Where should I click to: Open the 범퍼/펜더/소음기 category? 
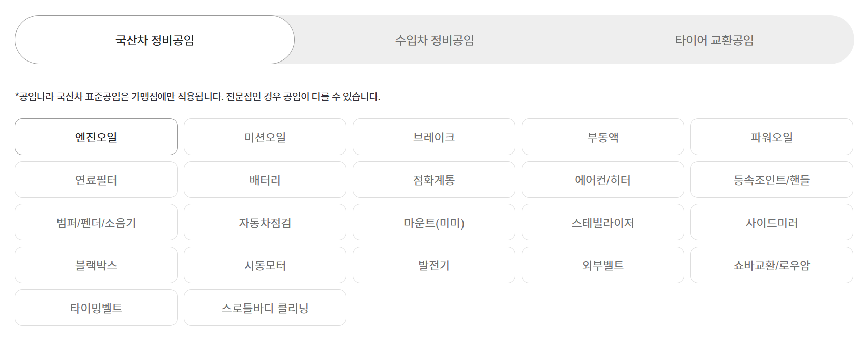click(x=96, y=222)
